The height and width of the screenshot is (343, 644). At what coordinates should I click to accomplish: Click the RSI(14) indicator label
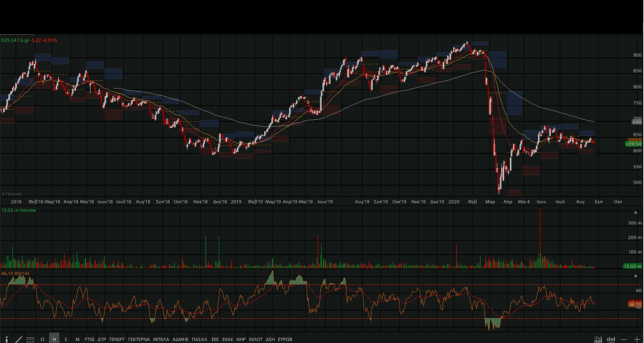15,274
